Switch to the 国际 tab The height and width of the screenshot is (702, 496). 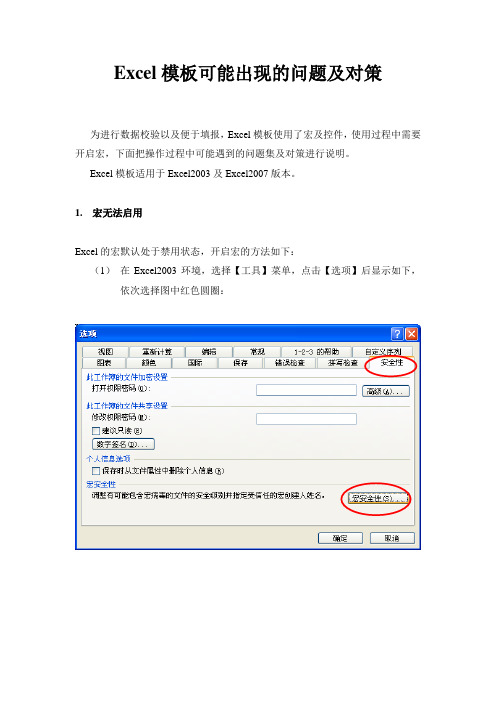tap(195, 363)
